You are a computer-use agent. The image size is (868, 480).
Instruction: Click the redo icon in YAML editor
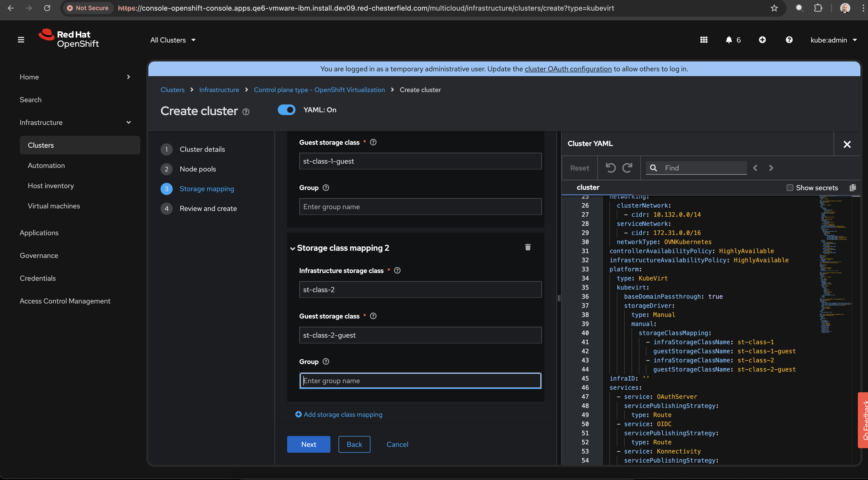point(627,168)
